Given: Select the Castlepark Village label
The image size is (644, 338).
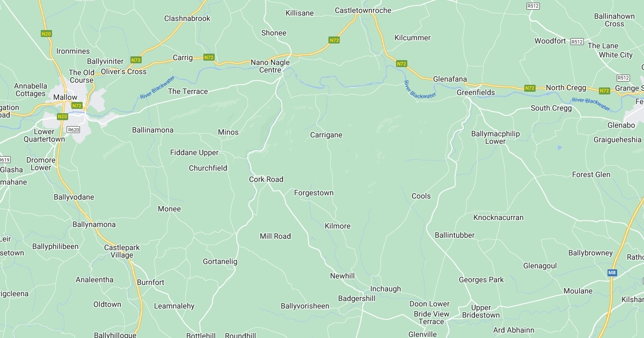Looking at the screenshot, I should 122,251.
